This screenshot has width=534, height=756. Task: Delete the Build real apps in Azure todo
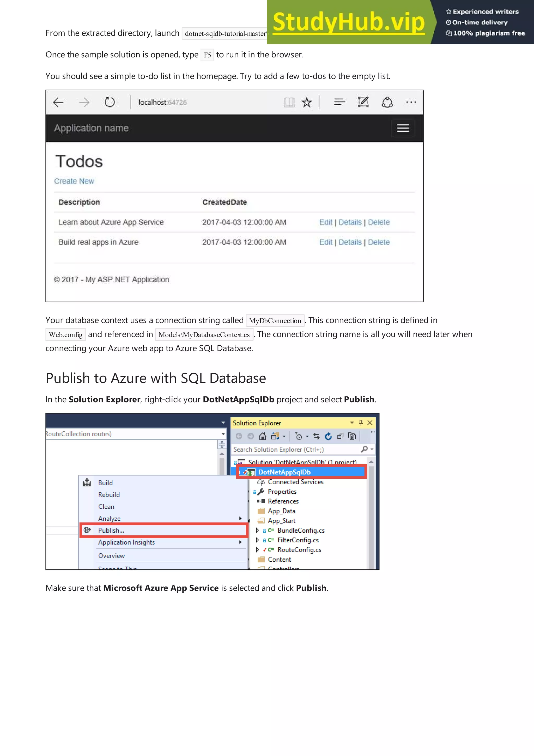379,242
